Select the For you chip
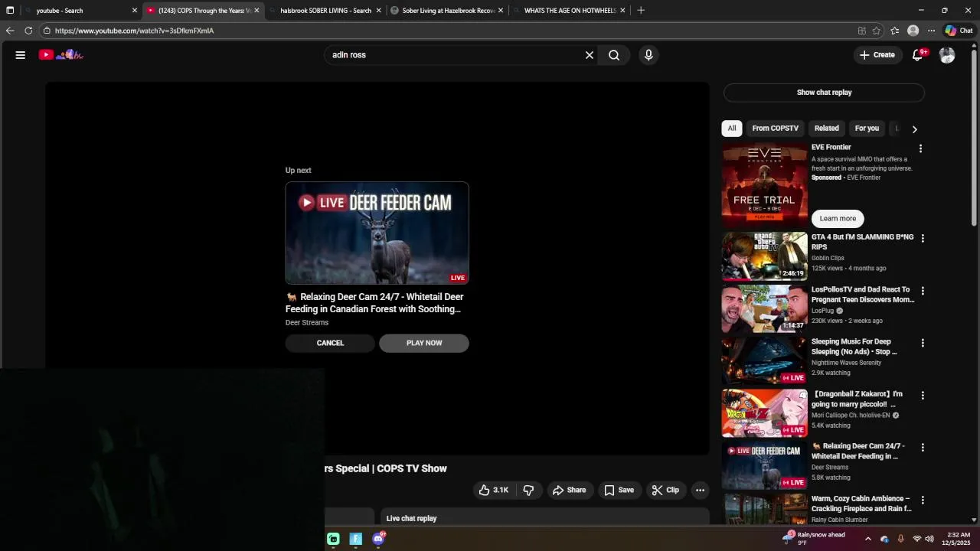980x551 pixels. 867,129
